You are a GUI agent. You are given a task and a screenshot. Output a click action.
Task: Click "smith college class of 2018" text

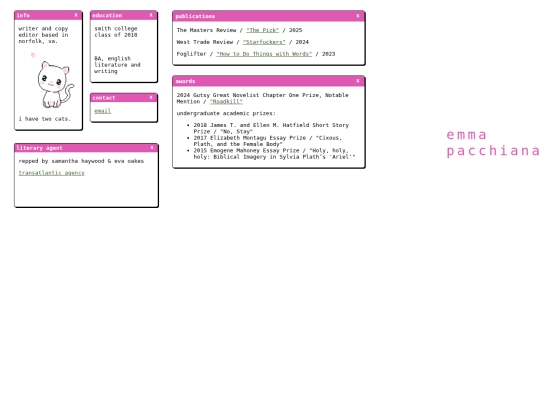click(x=116, y=32)
